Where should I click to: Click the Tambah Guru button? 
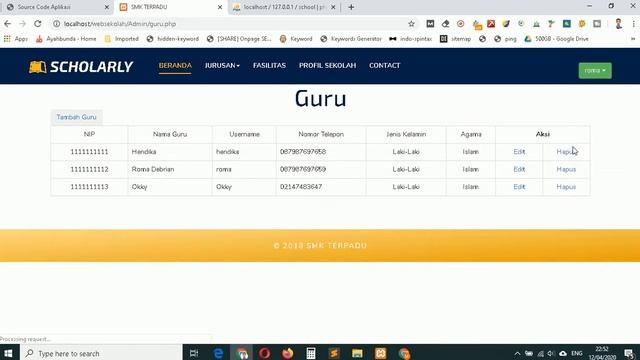[76, 117]
